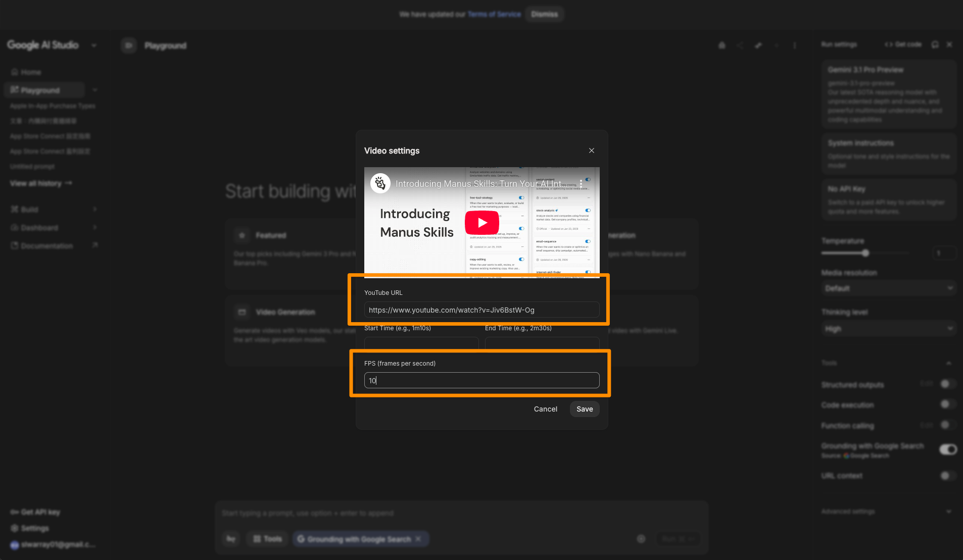Image resolution: width=963 pixels, height=560 pixels.
Task: Open the overflow menu icon in the toolbar
Action: (794, 45)
